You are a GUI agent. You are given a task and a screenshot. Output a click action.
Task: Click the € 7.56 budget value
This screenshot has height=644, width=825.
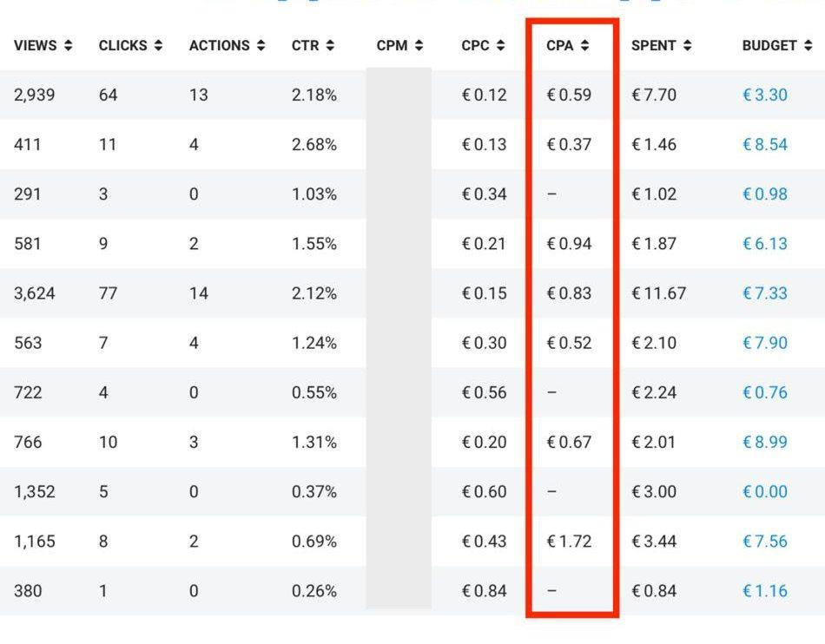click(764, 541)
